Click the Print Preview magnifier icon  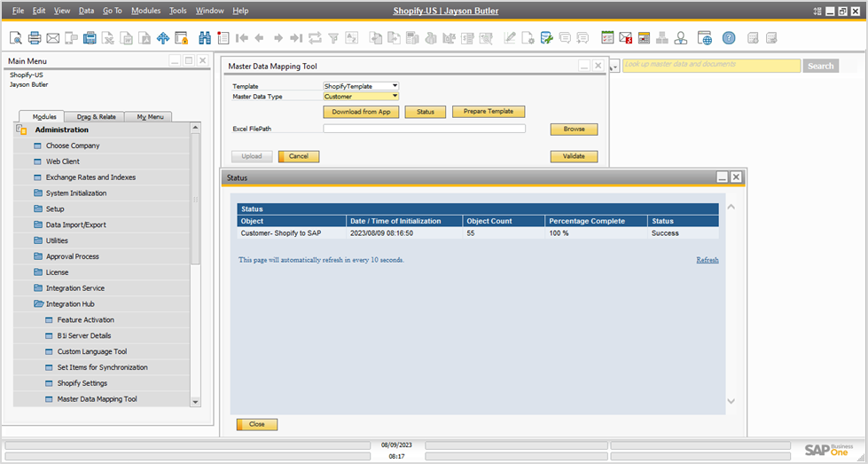[x=16, y=38]
